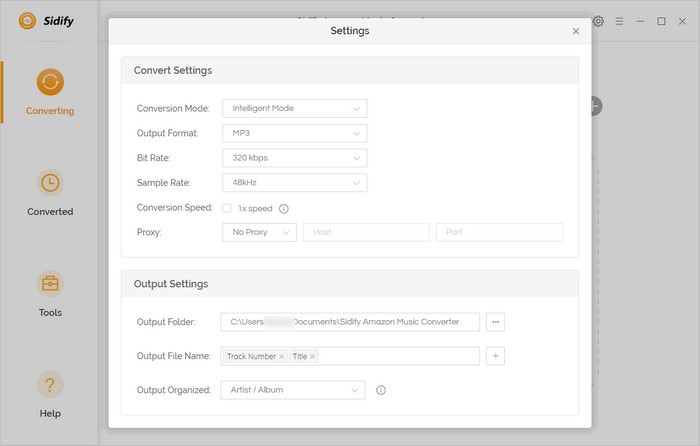The height and width of the screenshot is (446, 700).
Task: Remove the Track Number tag
Action: (281, 356)
